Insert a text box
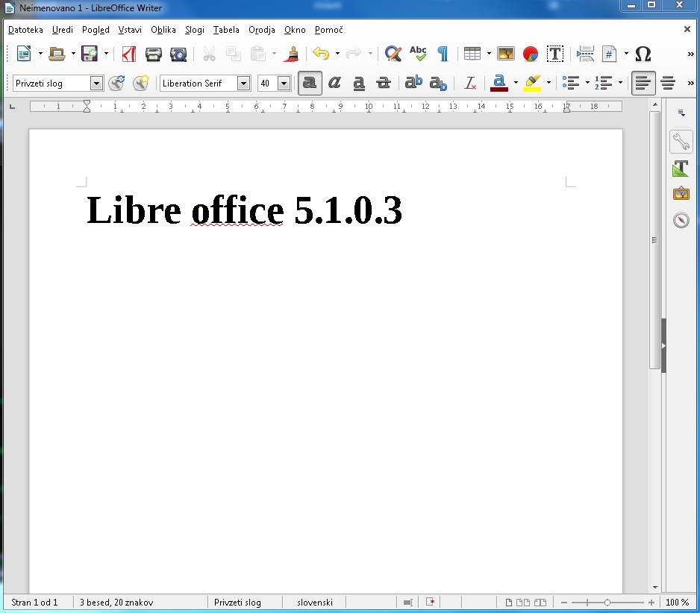The width and height of the screenshot is (700, 613). (555, 54)
